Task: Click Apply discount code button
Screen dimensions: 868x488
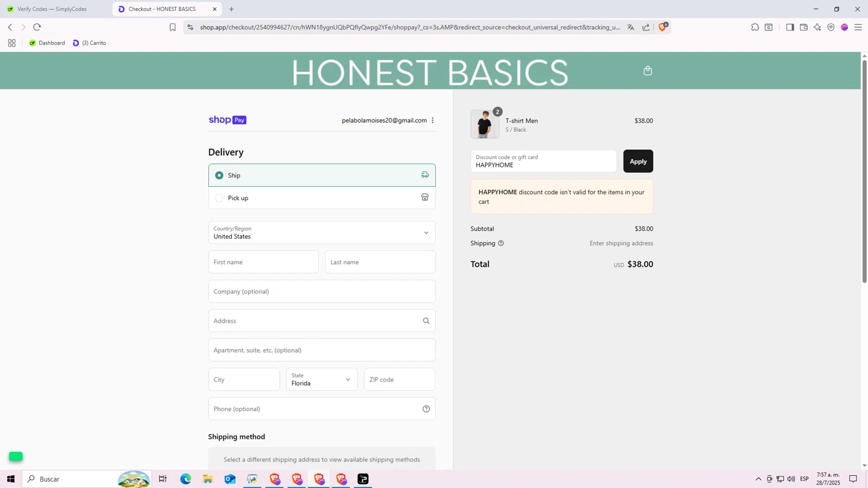Action: tap(638, 161)
